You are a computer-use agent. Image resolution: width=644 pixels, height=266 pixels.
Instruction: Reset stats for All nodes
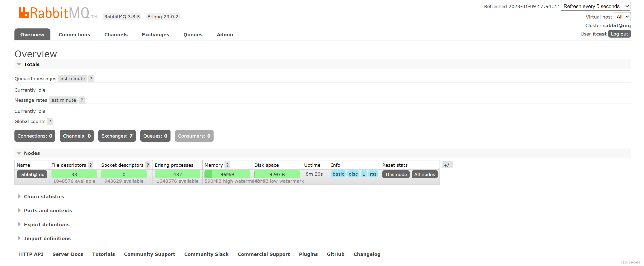point(425,174)
